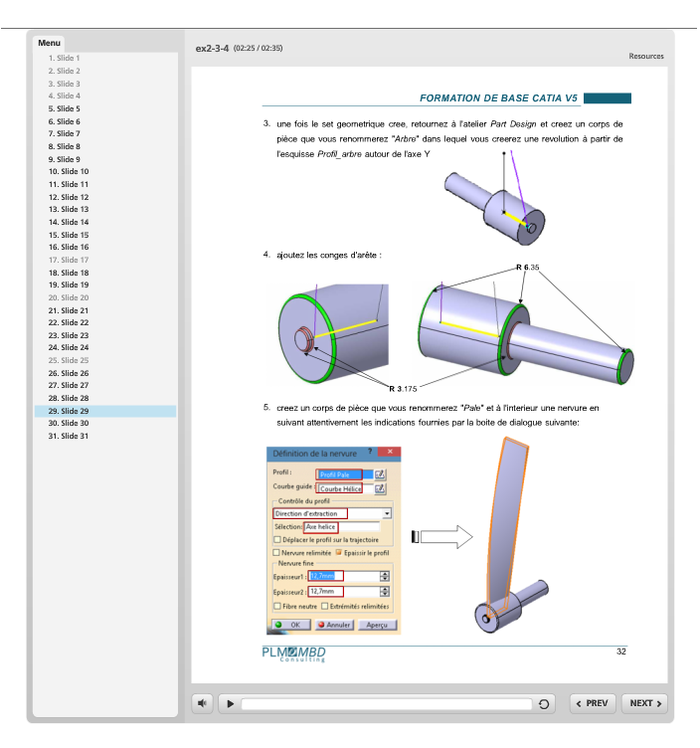Click the PLM MBD Consulting logo
700x748 pixels.
point(293,654)
